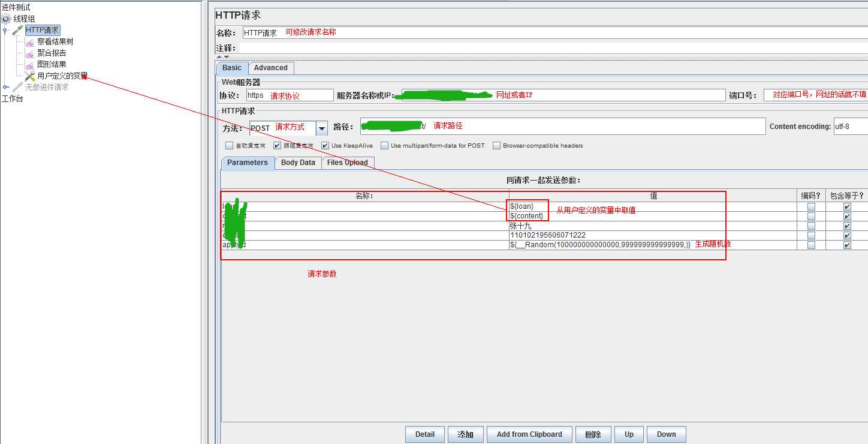Switch to the Basic tab
The height and width of the screenshot is (444, 868).
coord(232,68)
